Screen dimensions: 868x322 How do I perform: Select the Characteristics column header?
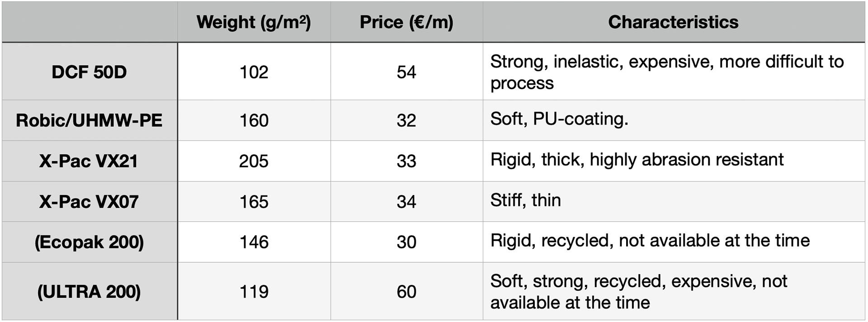click(674, 22)
